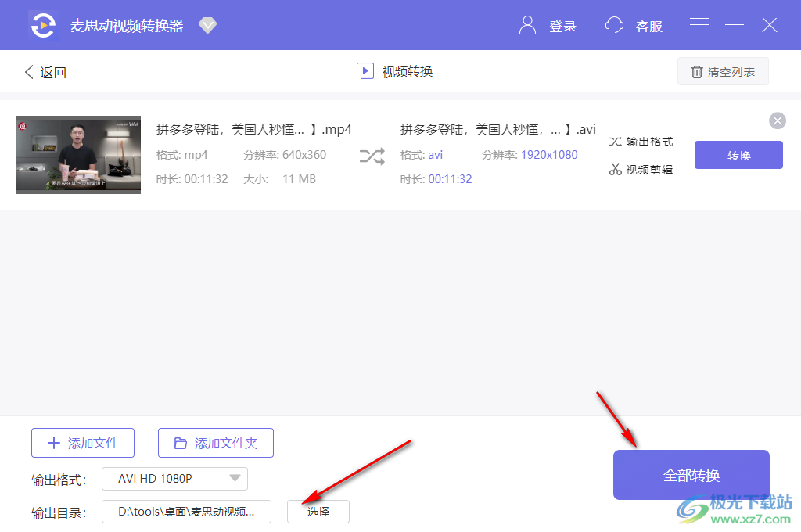
Task: Click the user login avatar icon
Action: pyautogui.click(x=528, y=25)
